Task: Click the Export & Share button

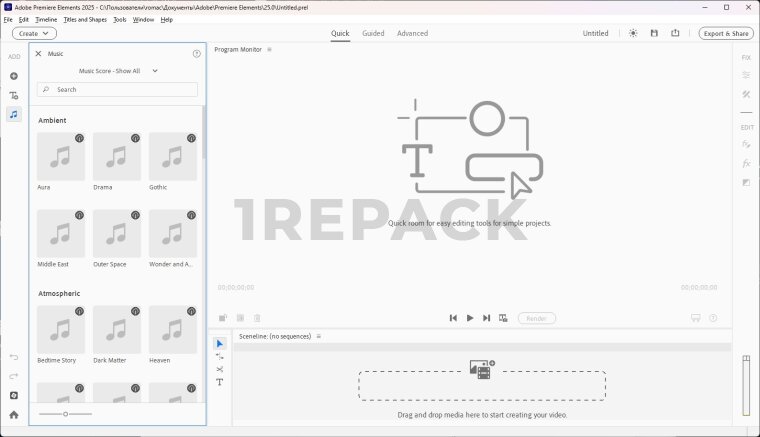Action: pyautogui.click(x=726, y=33)
